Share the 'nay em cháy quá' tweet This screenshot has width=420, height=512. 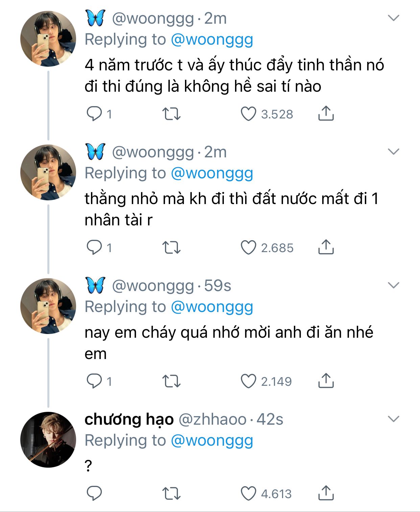pos(326,381)
